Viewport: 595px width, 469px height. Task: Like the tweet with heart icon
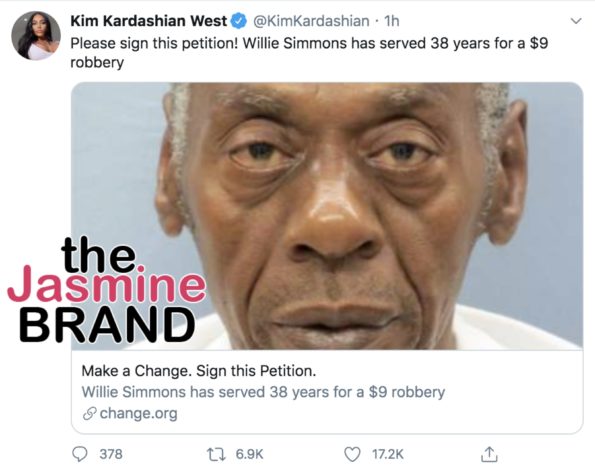tap(352, 454)
